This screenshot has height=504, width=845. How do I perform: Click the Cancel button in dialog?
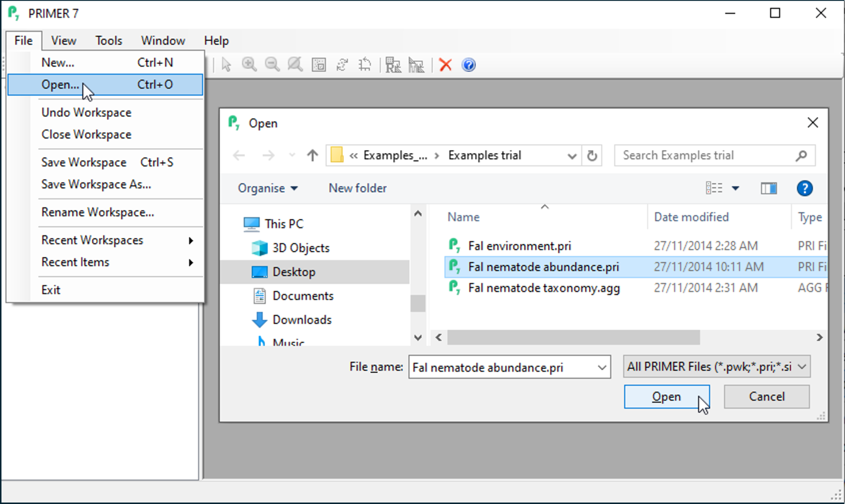767,397
